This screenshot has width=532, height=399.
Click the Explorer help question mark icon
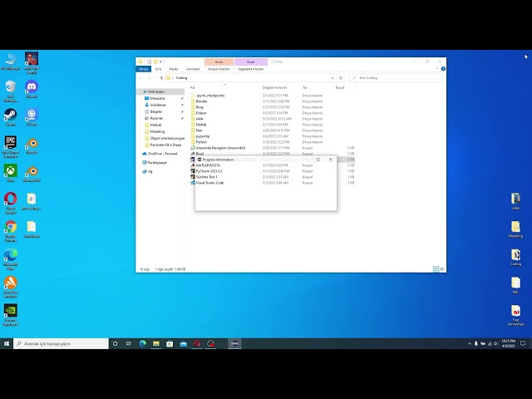click(x=443, y=69)
